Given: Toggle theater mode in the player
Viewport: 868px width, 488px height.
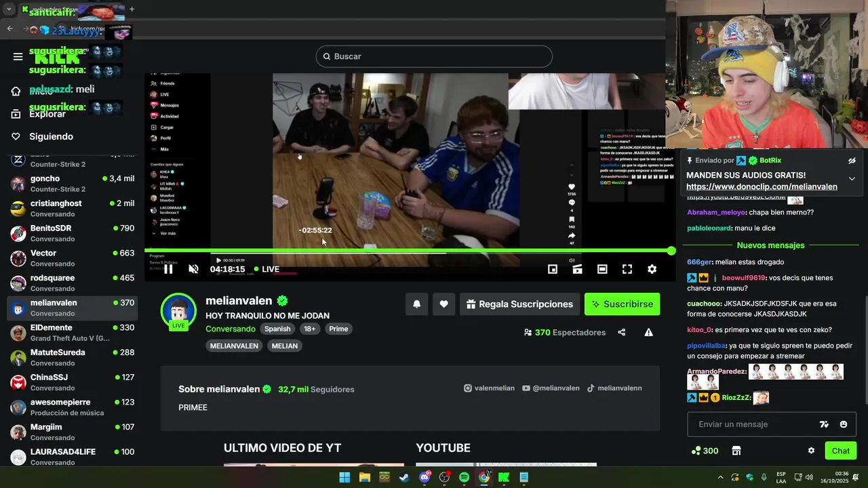Looking at the screenshot, I should tap(602, 269).
